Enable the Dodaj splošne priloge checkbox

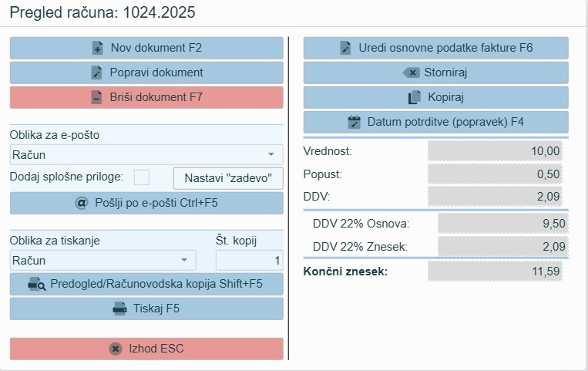tap(142, 177)
